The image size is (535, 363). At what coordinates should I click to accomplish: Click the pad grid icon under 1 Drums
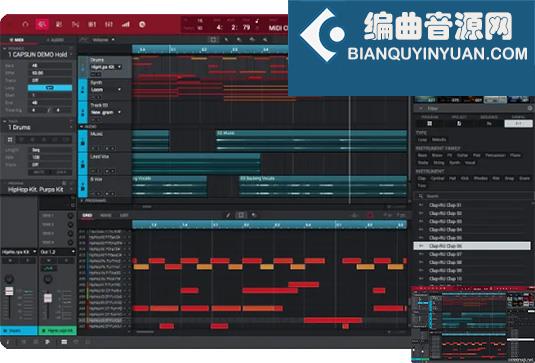(10, 140)
